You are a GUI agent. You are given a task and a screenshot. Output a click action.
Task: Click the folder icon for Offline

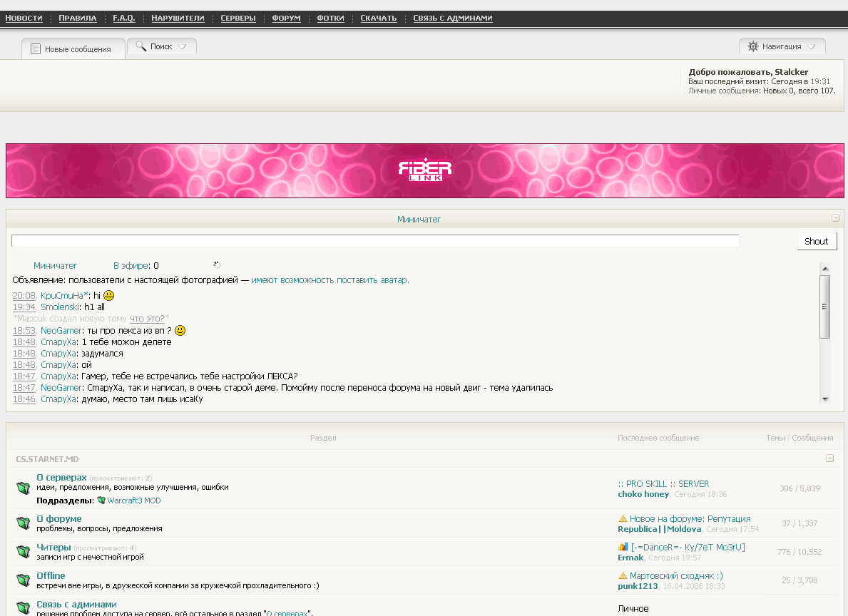click(x=24, y=580)
